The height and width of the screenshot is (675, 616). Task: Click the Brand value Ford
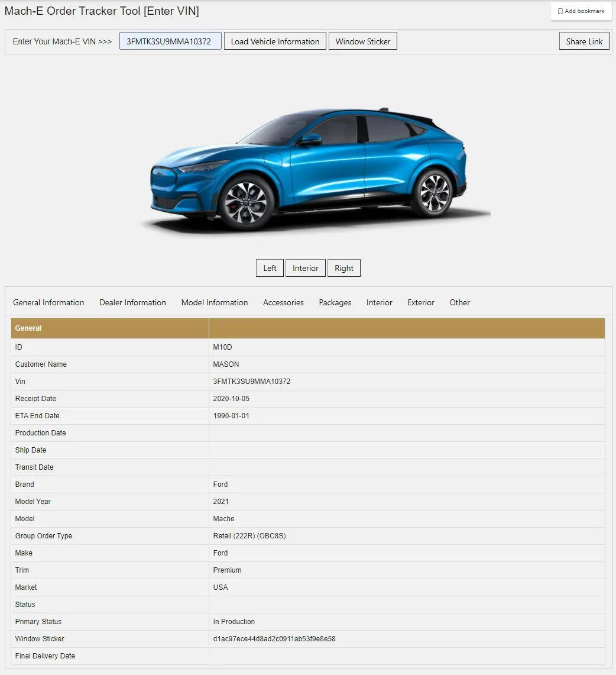(221, 485)
